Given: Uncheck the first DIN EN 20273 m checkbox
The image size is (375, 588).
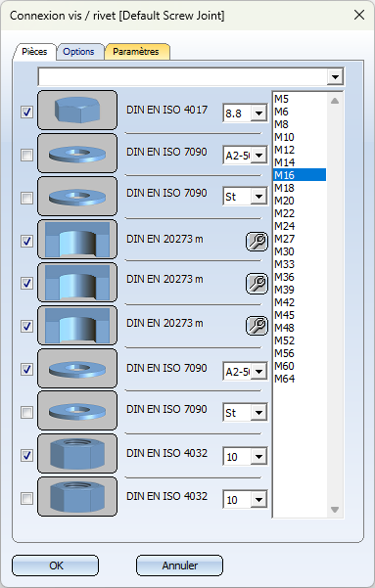Looking at the screenshot, I should (26, 241).
